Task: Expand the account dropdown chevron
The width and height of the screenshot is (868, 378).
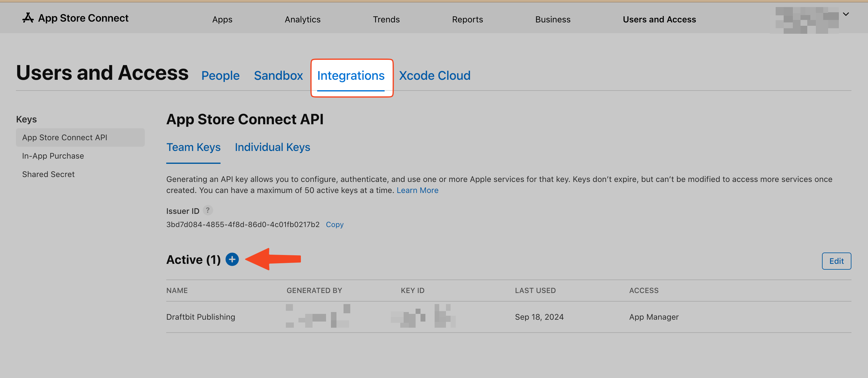Action: [x=846, y=14]
